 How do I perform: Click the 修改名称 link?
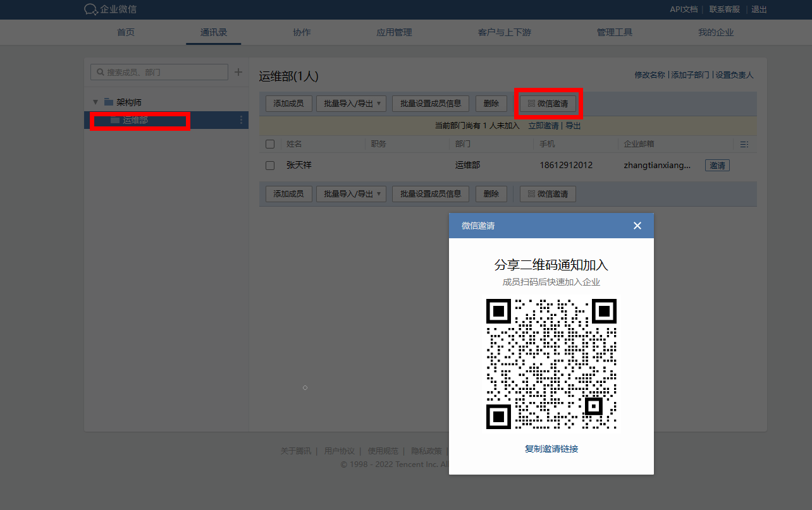[x=650, y=75]
